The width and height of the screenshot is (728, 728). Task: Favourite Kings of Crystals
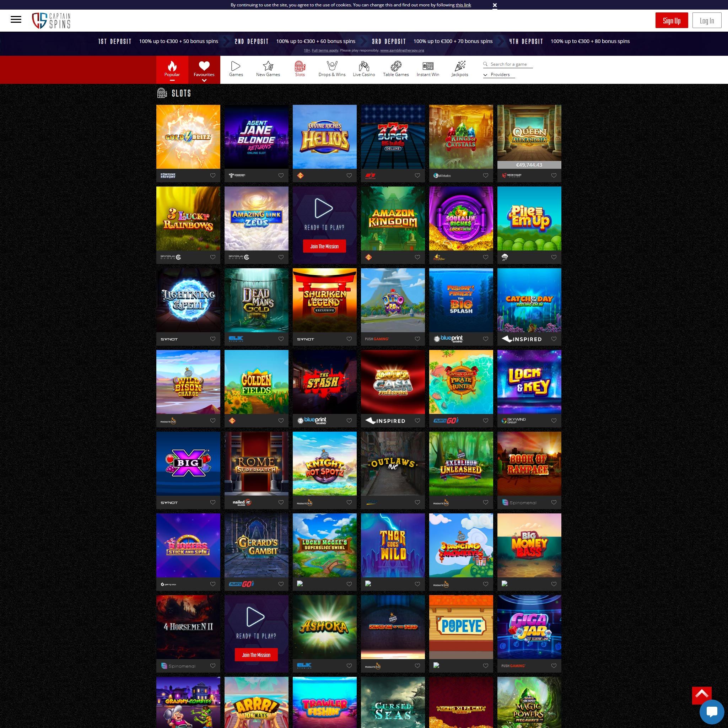486,176
